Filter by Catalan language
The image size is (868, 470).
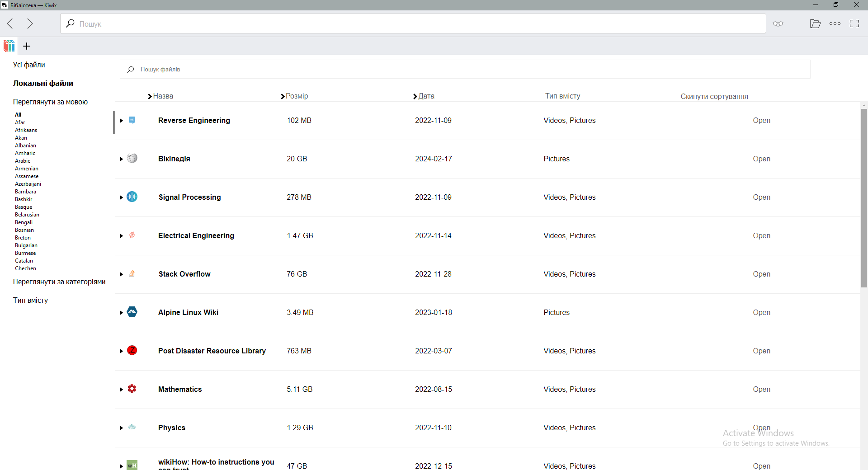pyautogui.click(x=24, y=261)
